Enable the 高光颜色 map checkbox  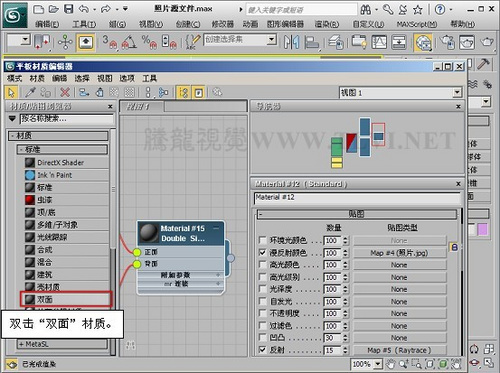(263, 265)
